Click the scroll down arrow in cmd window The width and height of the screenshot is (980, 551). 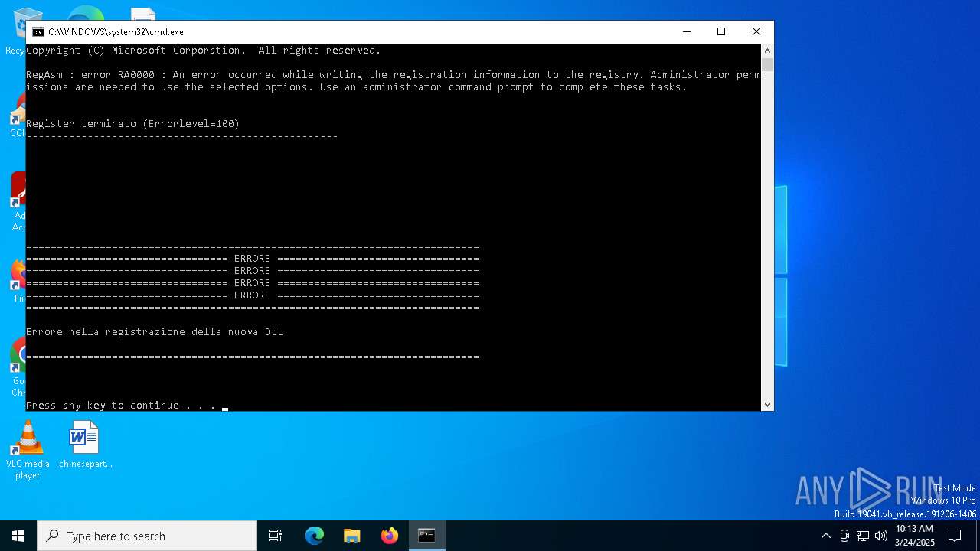(x=767, y=404)
